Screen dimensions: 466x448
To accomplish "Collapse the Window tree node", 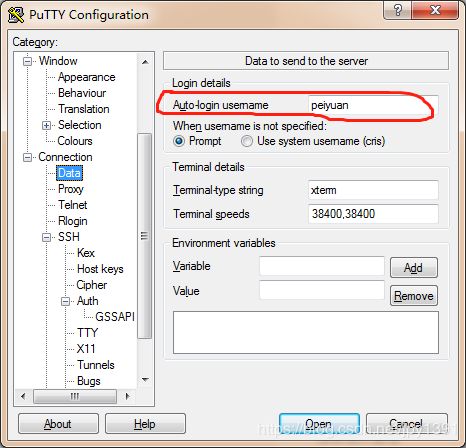I will 28,61.
